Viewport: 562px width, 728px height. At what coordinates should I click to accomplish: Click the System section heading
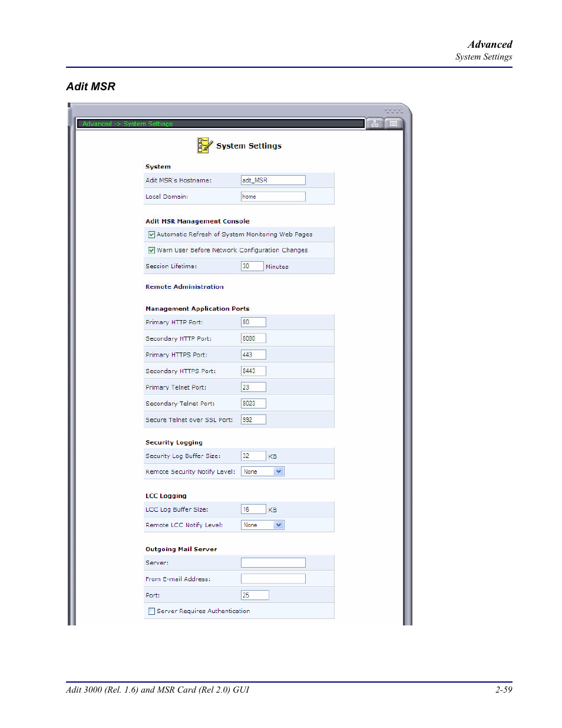tap(158, 167)
